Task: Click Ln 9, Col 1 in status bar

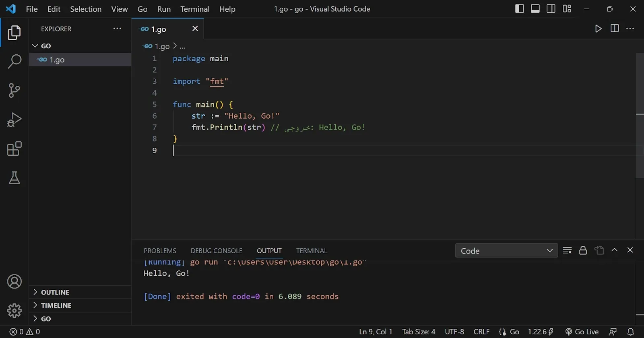Action: tap(376, 332)
